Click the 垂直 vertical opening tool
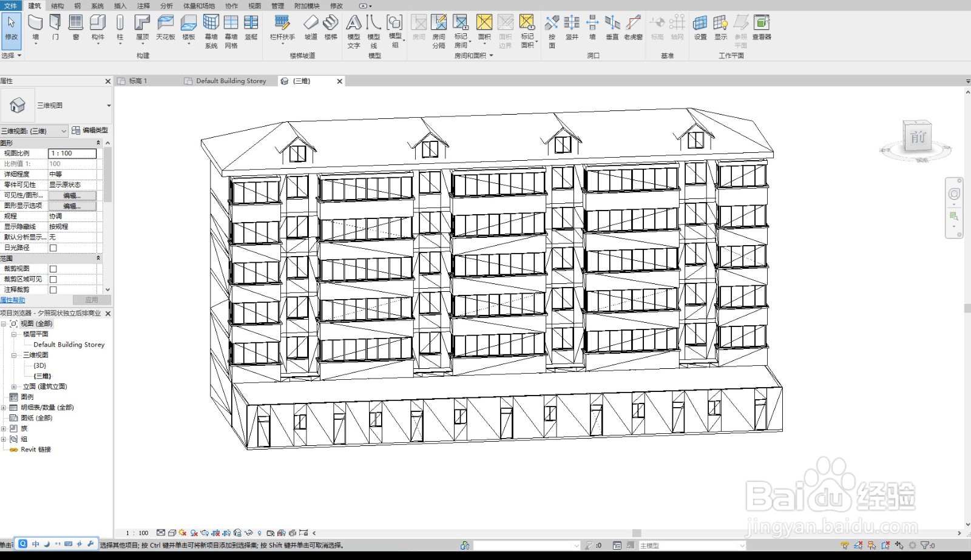This screenshot has width=971, height=560. [x=612, y=29]
